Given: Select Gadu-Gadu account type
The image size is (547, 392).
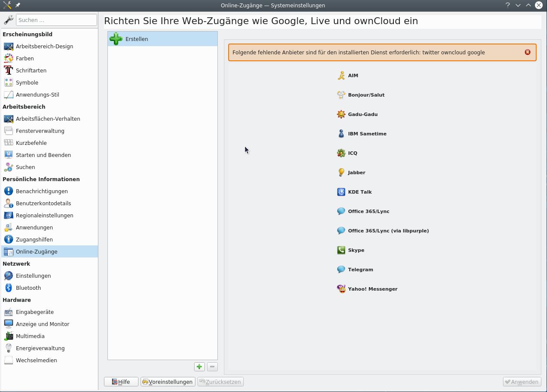Looking at the screenshot, I should (363, 114).
